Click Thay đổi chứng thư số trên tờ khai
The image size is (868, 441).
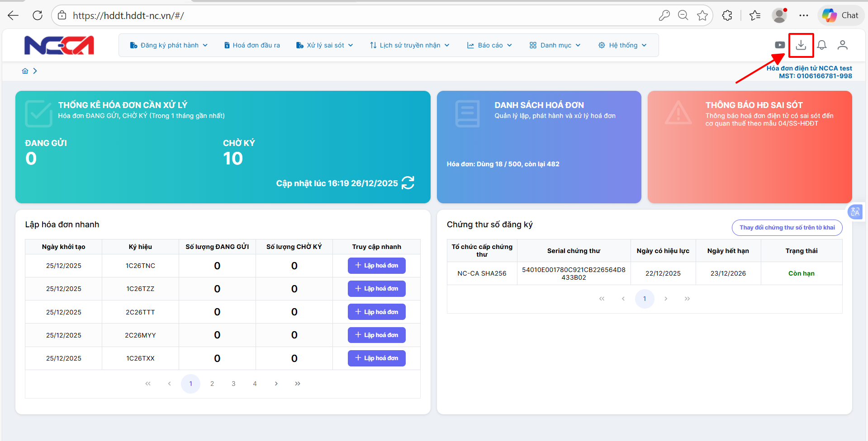(787, 227)
